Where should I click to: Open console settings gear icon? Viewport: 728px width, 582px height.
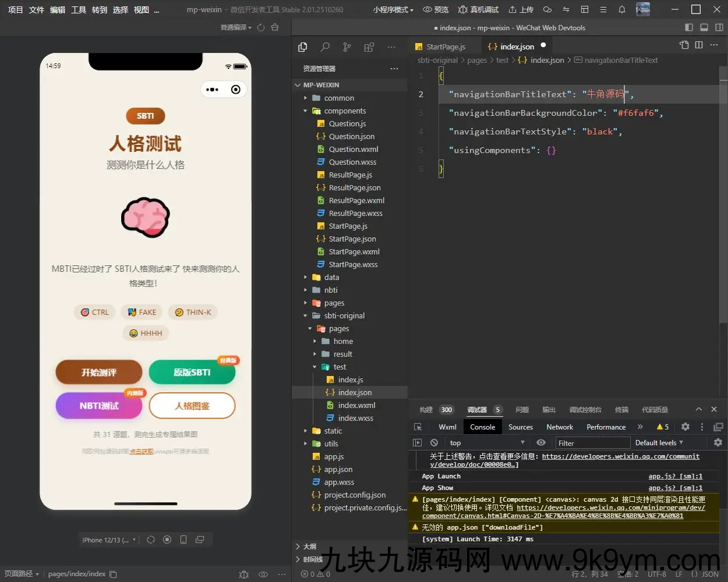pyautogui.click(x=718, y=443)
